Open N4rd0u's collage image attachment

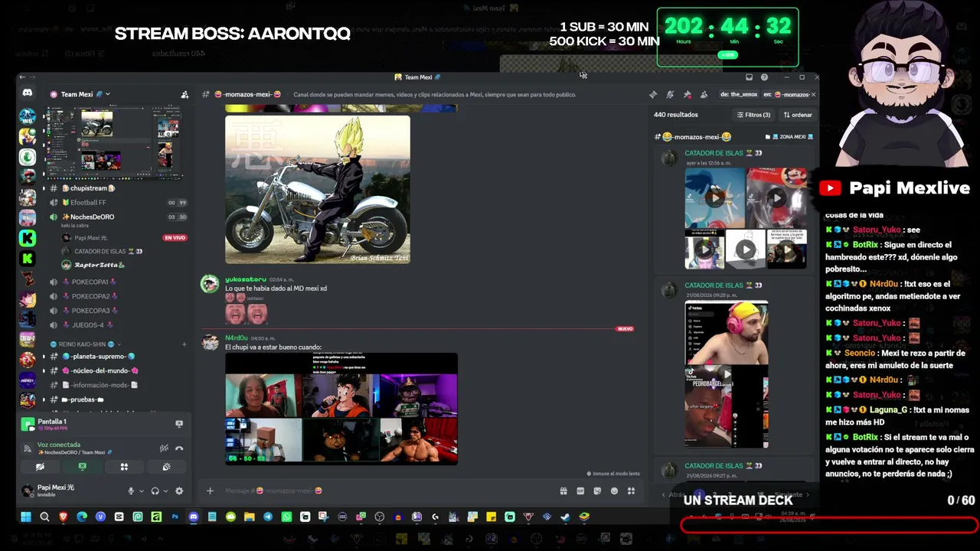pyautogui.click(x=341, y=409)
